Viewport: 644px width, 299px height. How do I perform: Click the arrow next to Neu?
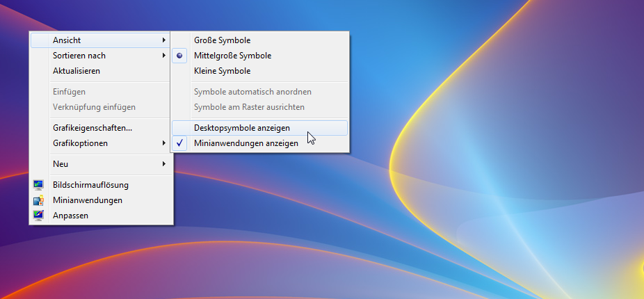(x=164, y=164)
